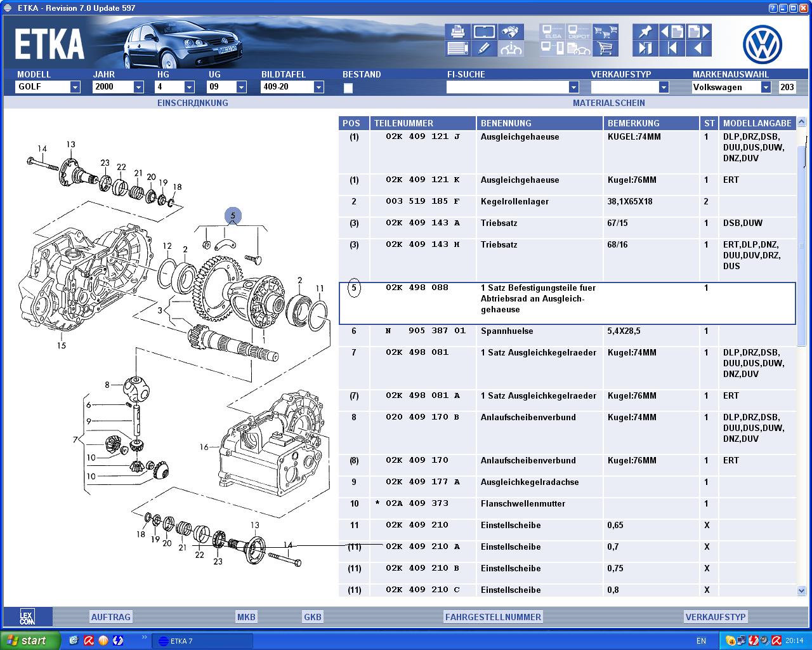Click the pencil edit icon
This screenshot has width=812, height=650.
484,48
